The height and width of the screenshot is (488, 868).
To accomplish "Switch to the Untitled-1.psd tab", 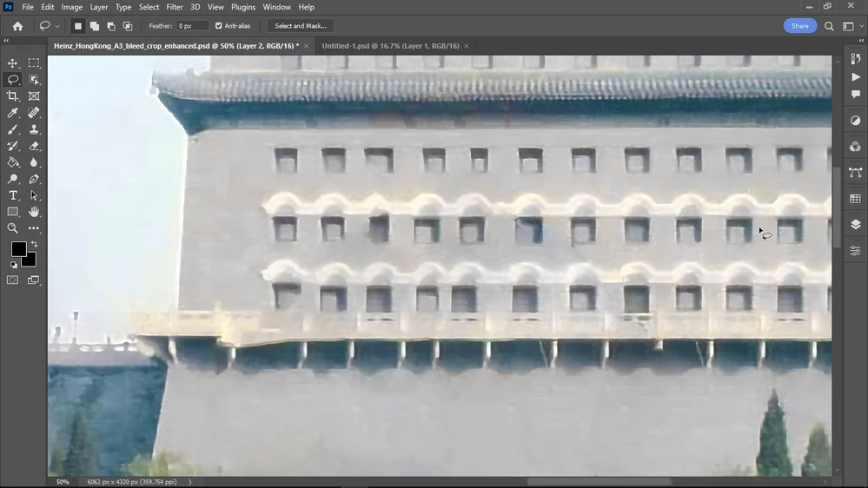I will 390,46.
